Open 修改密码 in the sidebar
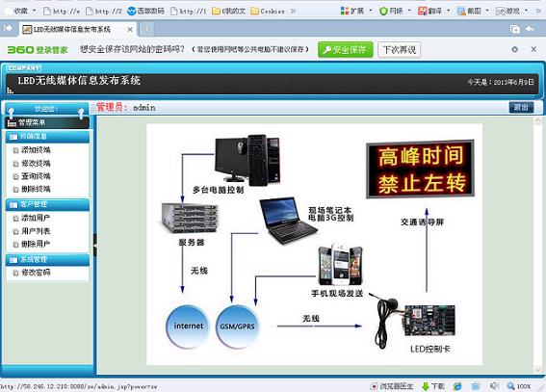 point(36,273)
